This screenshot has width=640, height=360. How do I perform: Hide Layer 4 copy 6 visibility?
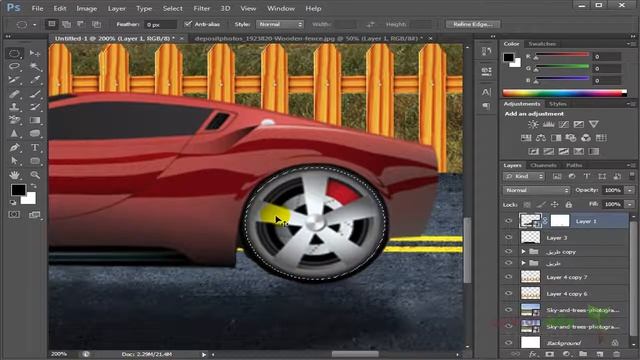click(509, 293)
